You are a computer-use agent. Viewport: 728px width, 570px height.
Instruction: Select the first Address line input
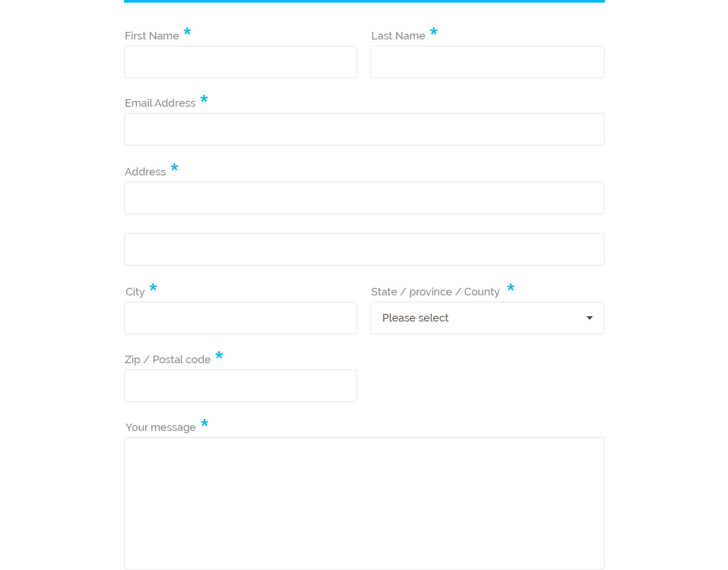click(364, 198)
